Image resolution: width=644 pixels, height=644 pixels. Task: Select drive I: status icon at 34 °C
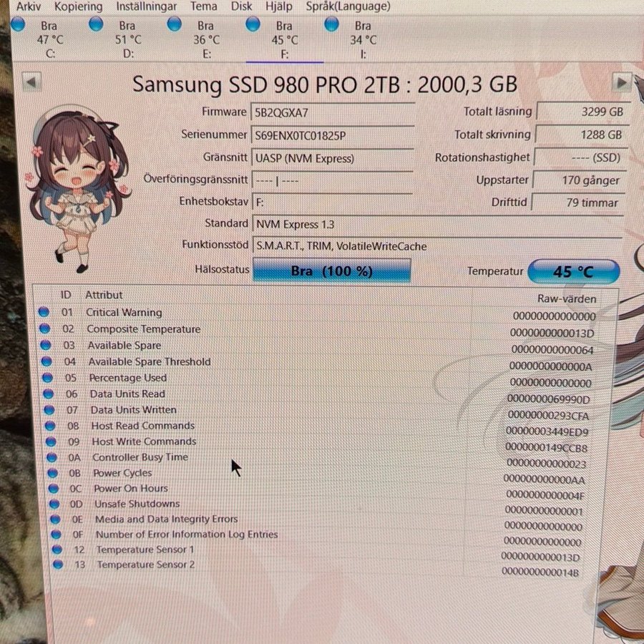pyautogui.click(x=331, y=25)
